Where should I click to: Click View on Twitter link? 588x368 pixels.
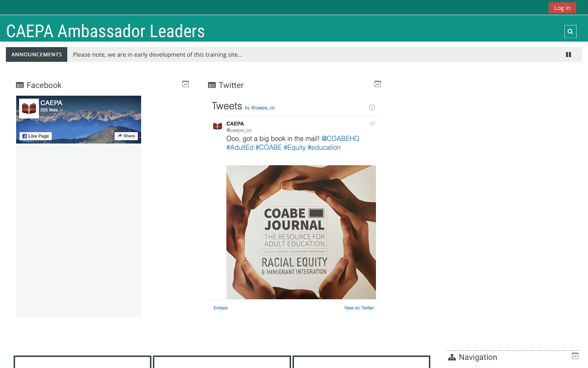359,308
